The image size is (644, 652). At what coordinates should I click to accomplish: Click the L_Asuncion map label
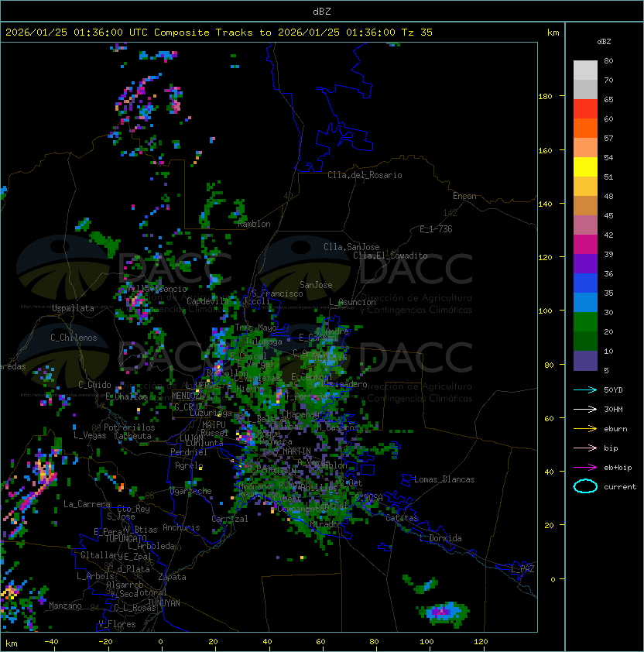coord(352,302)
